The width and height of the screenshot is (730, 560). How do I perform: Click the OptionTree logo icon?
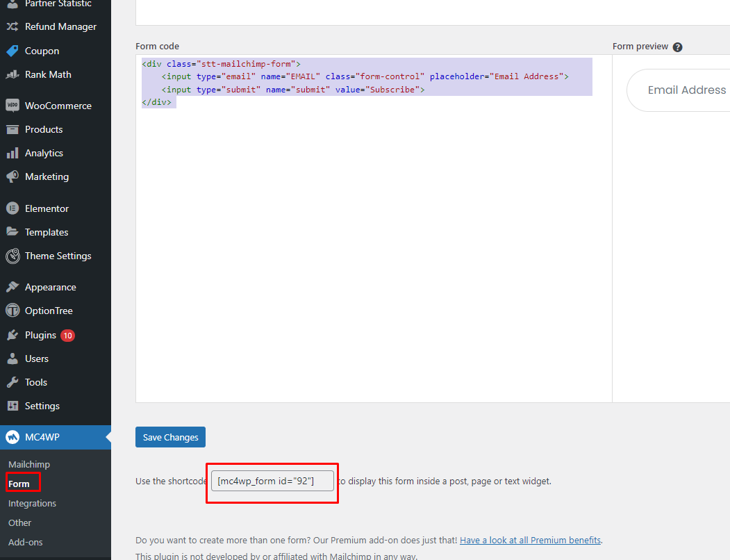pos(13,311)
